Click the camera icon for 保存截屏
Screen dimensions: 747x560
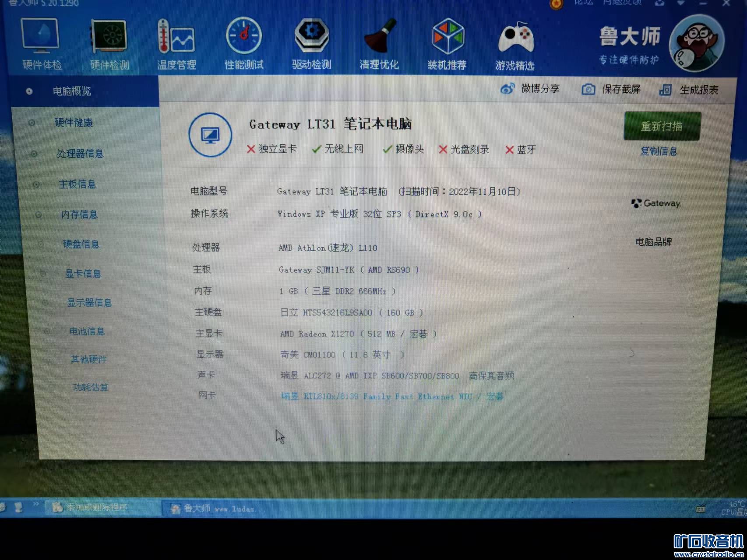[588, 90]
